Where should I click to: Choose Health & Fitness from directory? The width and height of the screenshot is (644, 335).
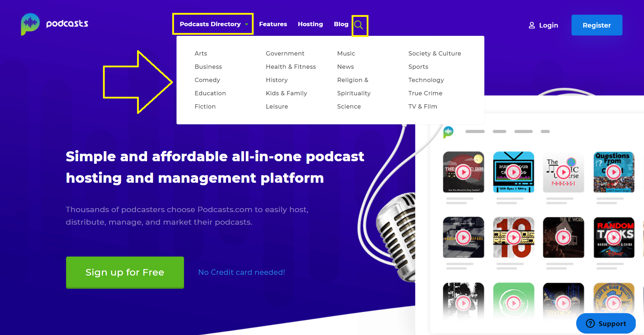click(x=291, y=67)
